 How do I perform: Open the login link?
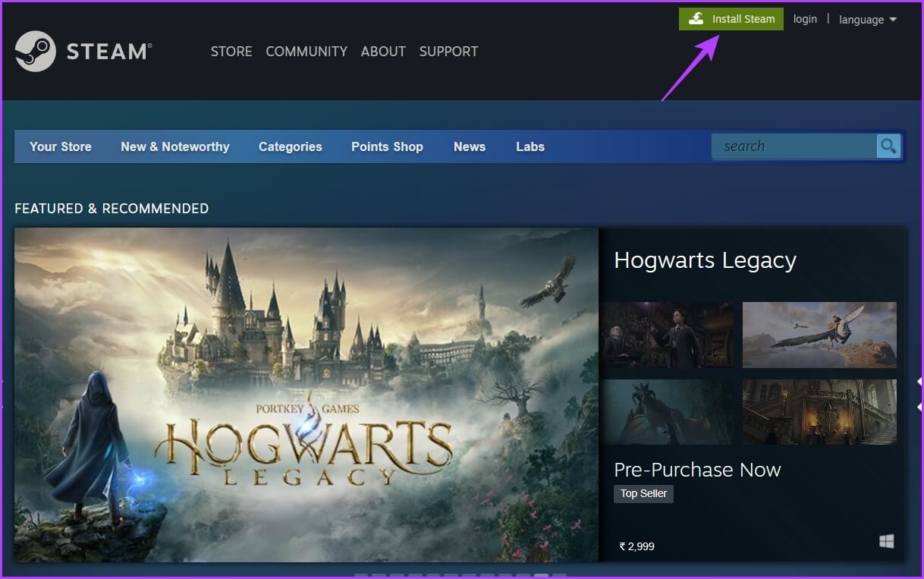tap(805, 19)
